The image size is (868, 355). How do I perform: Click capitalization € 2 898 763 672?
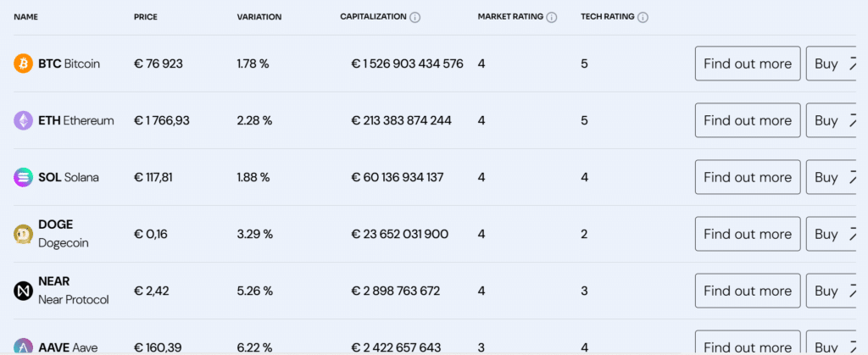(396, 291)
